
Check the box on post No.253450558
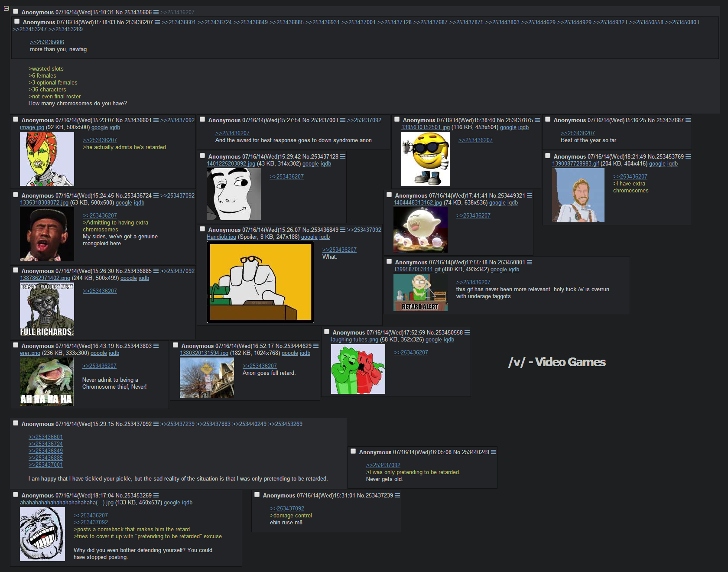327,331
